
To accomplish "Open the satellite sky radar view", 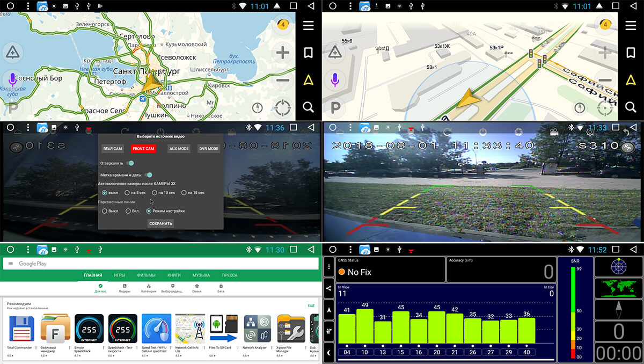I will pyautogui.click(x=619, y=266).
